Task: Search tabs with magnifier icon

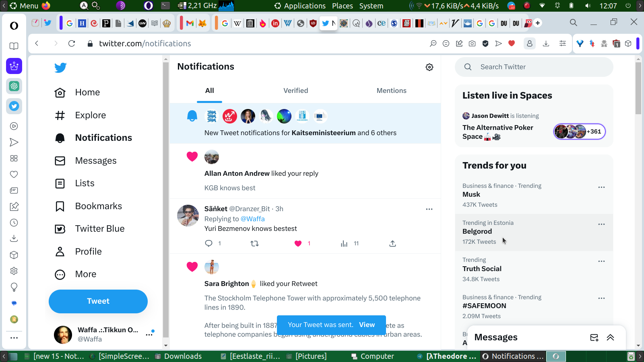Action: click(x=574, y=23)
